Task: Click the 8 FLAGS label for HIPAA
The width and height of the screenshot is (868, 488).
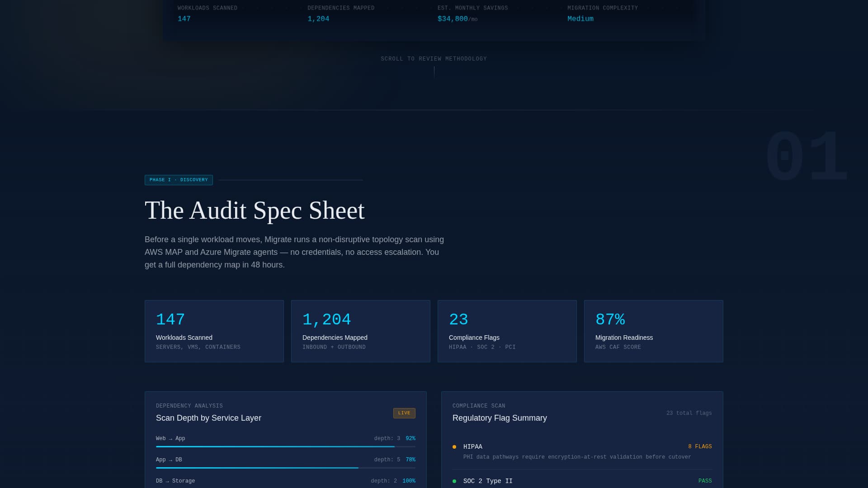Action: point(699,446)
